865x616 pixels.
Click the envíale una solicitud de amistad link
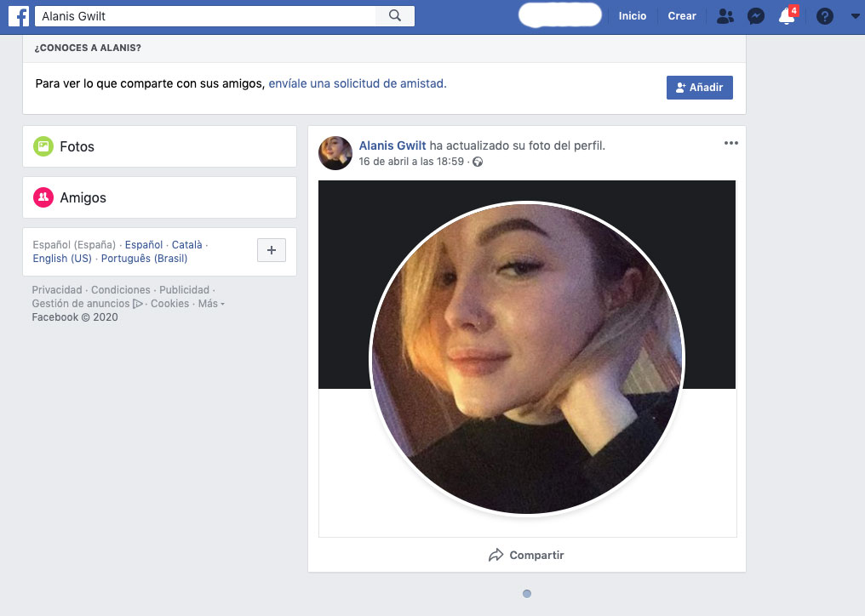(357, 83)
